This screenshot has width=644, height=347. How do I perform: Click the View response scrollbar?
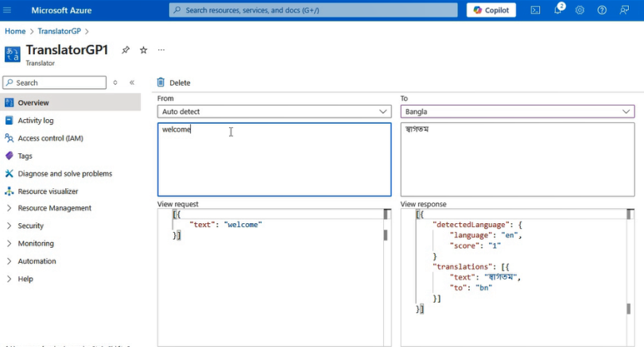point(629,277)
